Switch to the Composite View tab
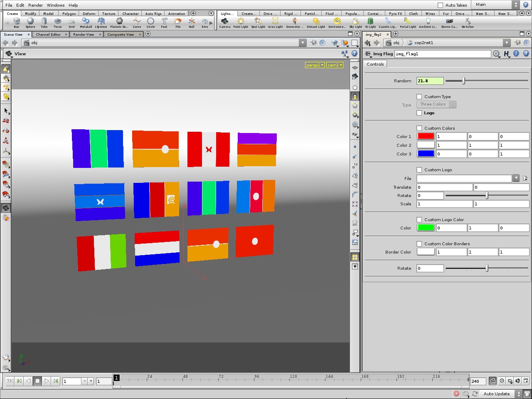Viewport: 532px width, 399px height. (121, 34)
